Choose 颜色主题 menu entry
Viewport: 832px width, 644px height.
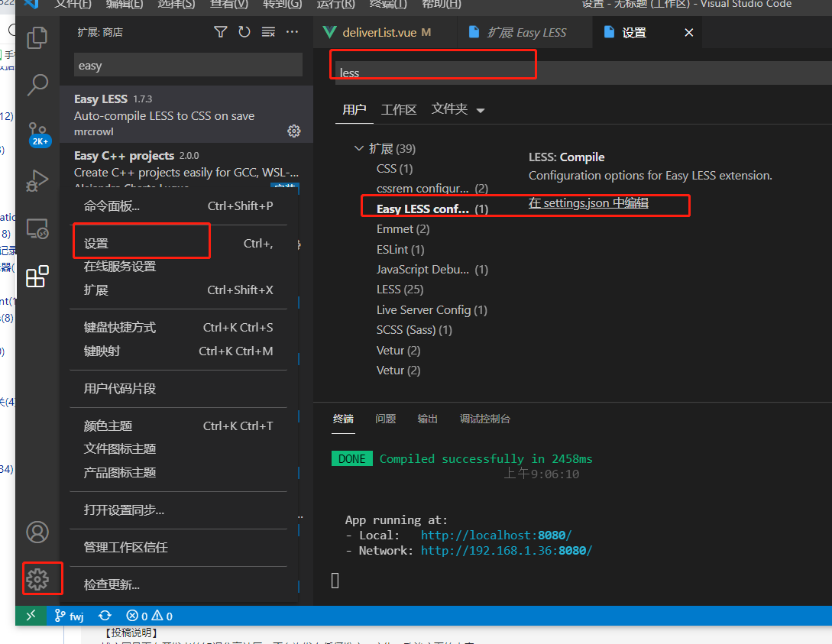[178, 426]
